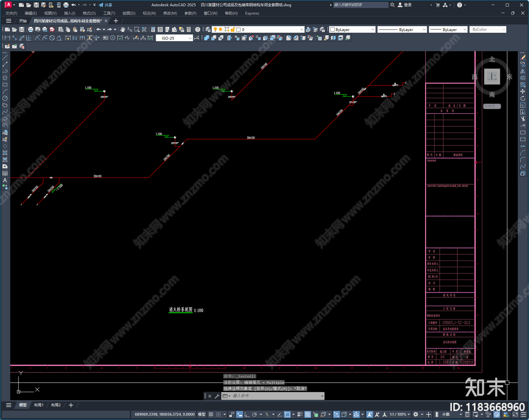
Task: Toggle snap mode in status bar
Action: [x=218, y=414]
